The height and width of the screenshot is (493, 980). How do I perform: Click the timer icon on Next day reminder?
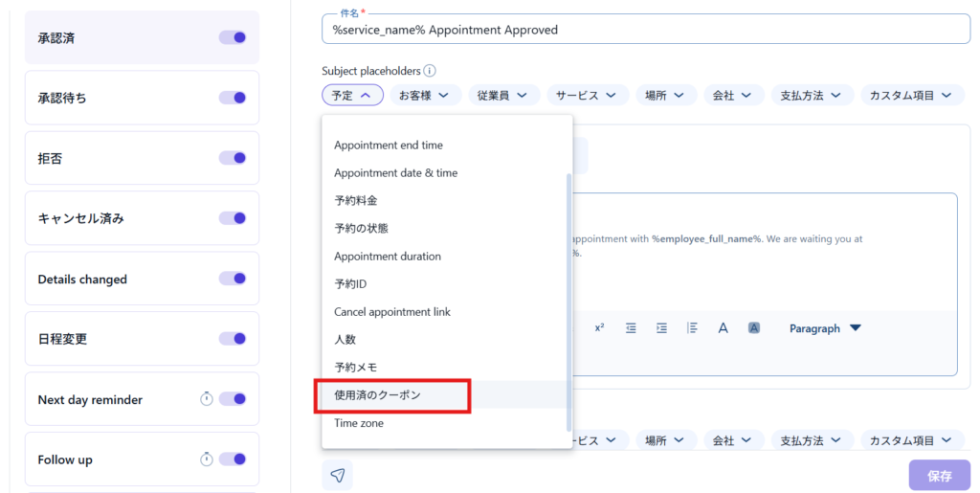click(x=206, y=399)
